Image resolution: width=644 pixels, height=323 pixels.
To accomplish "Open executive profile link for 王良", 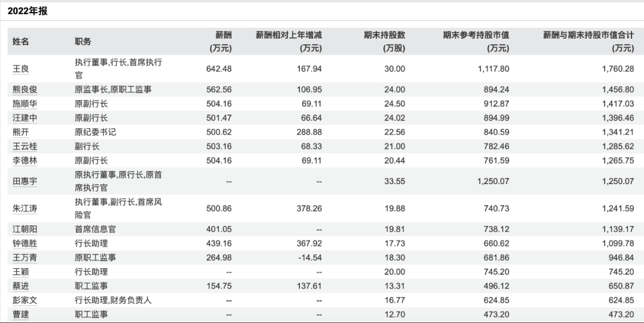I will click(x=21, y=69).
